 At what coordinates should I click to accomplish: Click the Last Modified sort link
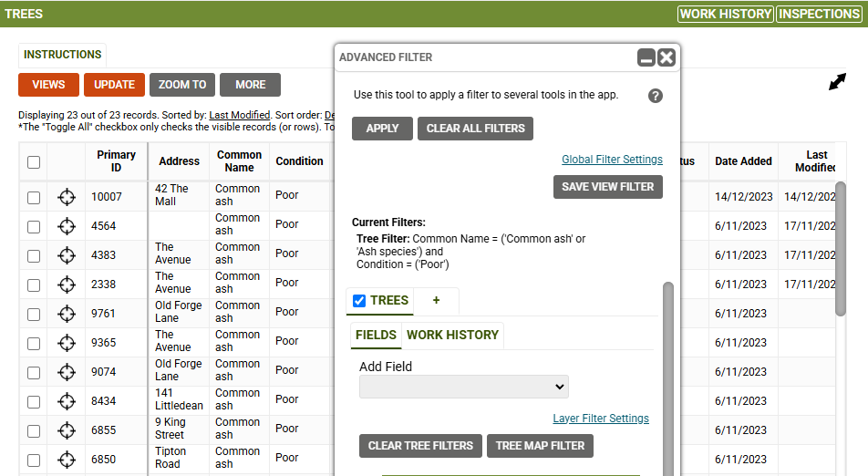coord(239,115)
